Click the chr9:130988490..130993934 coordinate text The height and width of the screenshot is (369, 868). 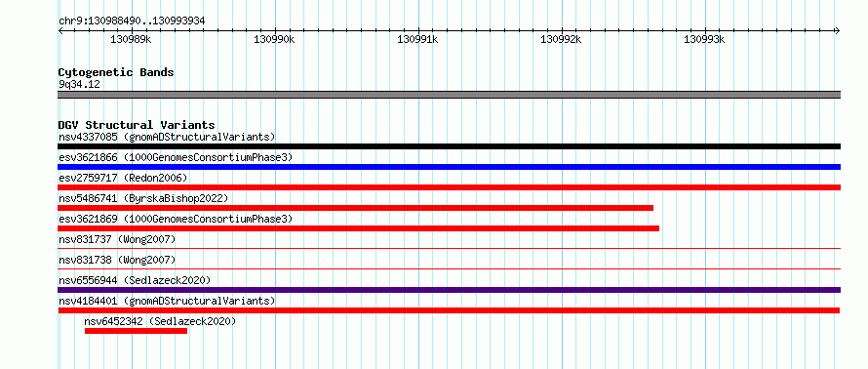(x=132, y=21)
